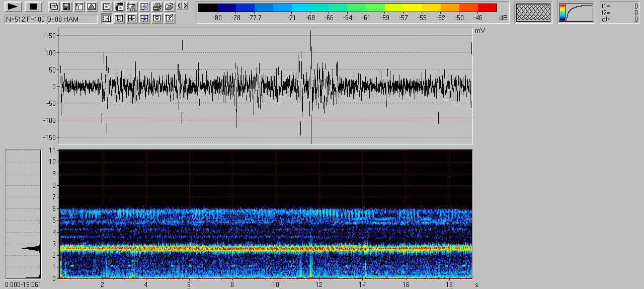Click the left arrow scroll button
The width and height of the screenshot is (644, 289).
point(180,6)
